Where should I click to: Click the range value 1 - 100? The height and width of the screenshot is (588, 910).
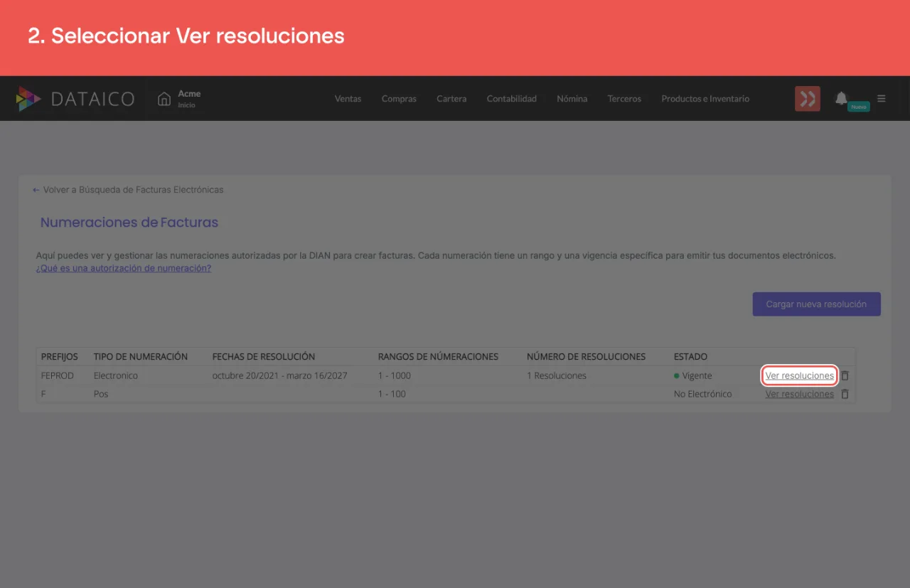coord(392,394)
